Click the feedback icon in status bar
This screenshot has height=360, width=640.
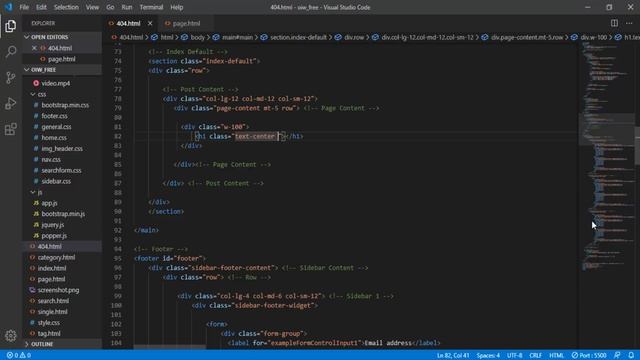[617, 355]
